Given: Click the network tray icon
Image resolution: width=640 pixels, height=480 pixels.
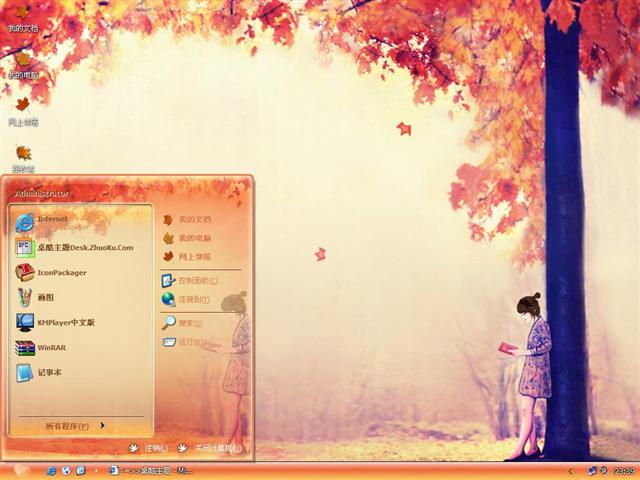Looking at the screenshot, I should point(592,471).
